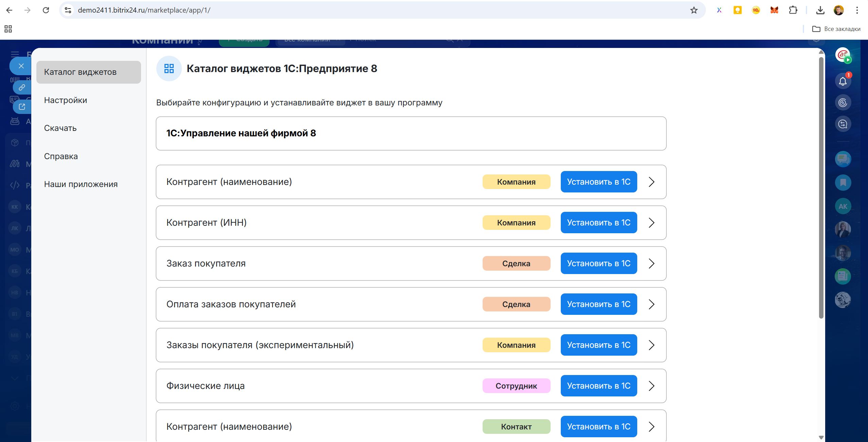
Task: Close the slider with the X button
Action: 21,66
